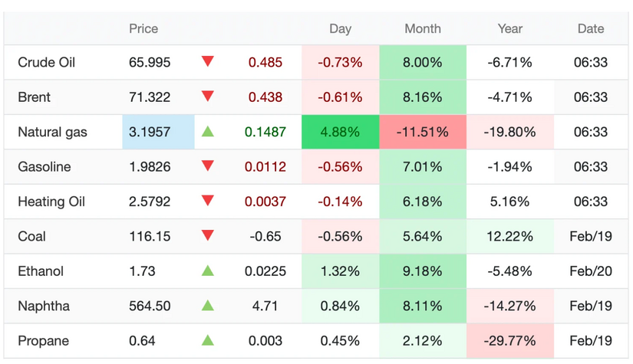The image size is (633, 364).
Task: Click the red down arrow beside Gasoline
Action: [207, 166]
